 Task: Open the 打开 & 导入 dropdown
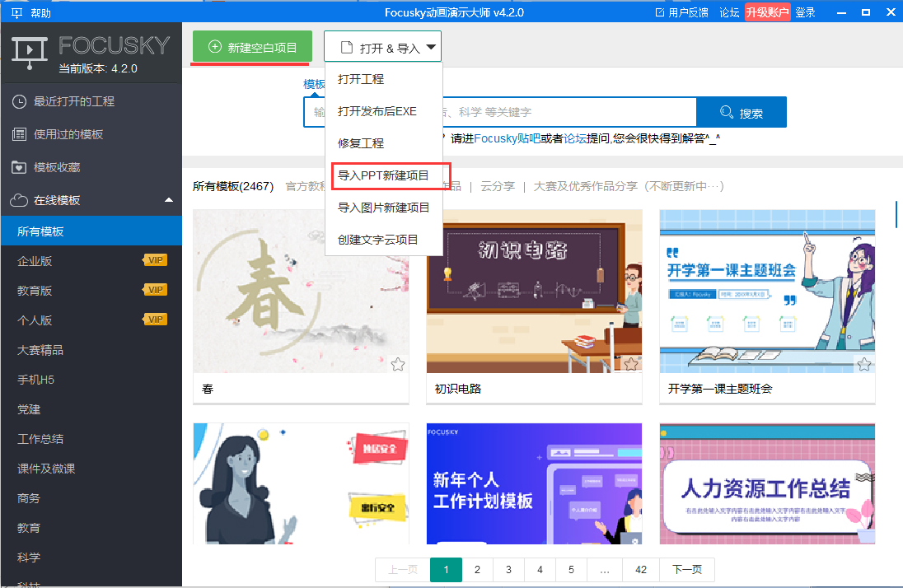[382, 46]
